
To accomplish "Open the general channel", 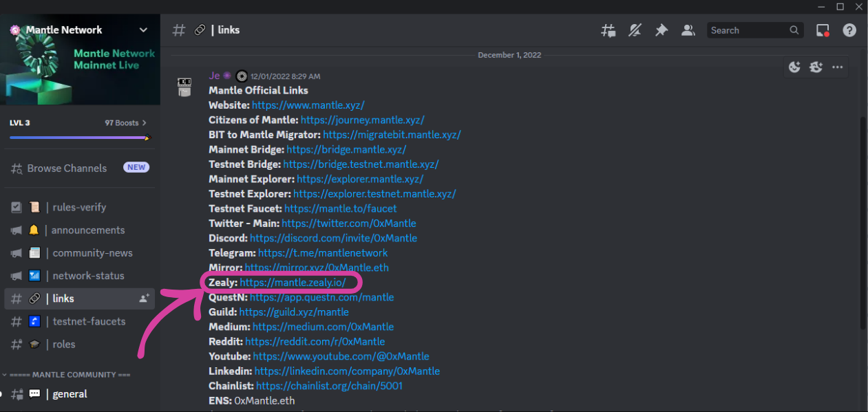I will click(x=79, y=394).
